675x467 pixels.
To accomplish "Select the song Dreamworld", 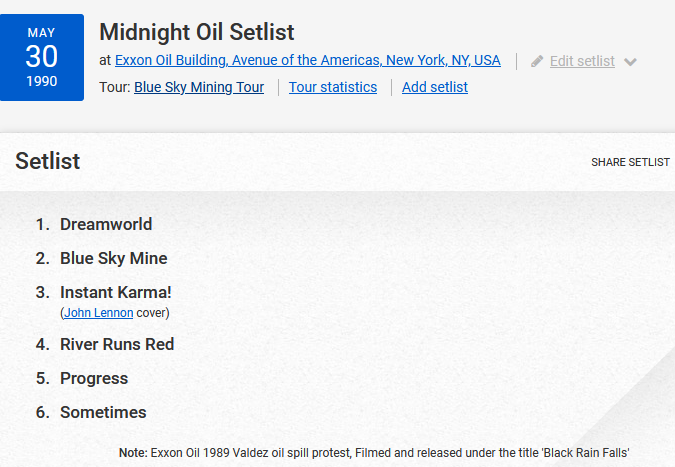I will 106,224.
